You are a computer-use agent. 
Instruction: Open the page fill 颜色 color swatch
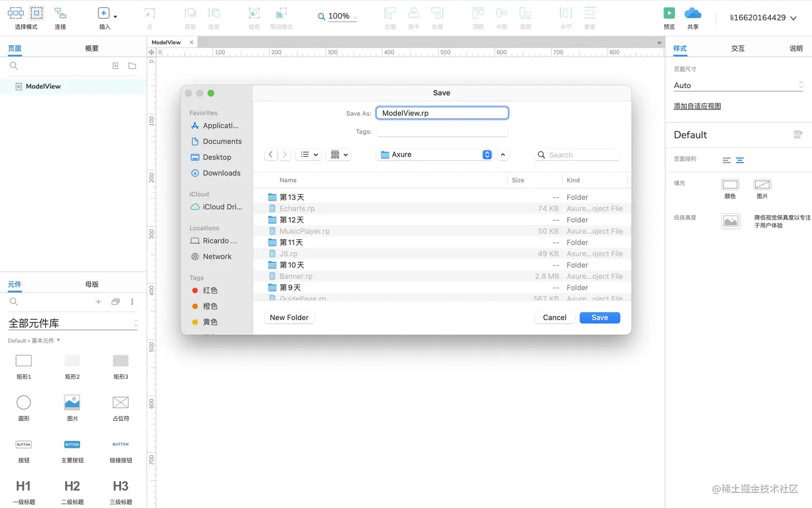coord(730,184)
